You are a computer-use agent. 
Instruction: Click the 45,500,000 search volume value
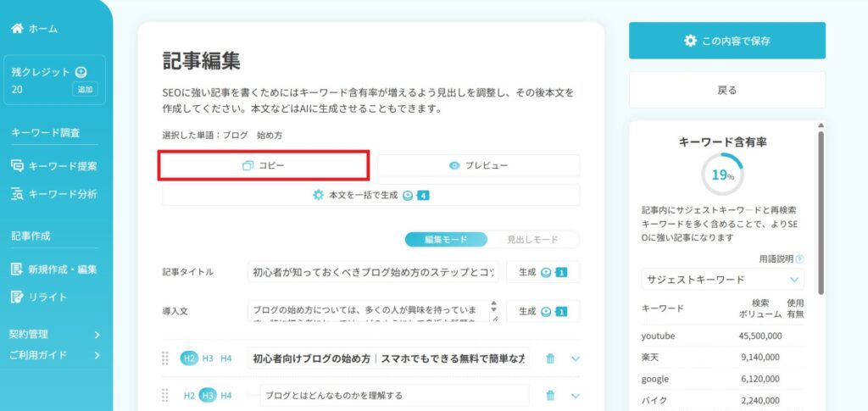click(x=760, y=336)
